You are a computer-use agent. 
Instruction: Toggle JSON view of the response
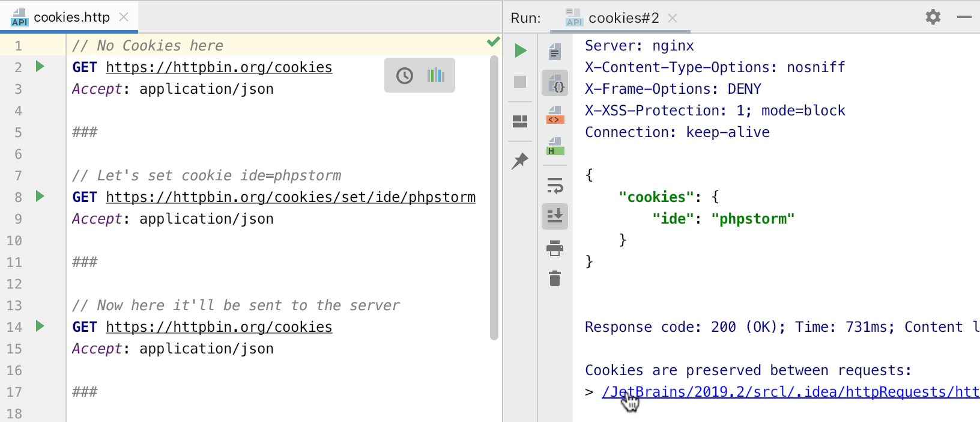(555, 83)
